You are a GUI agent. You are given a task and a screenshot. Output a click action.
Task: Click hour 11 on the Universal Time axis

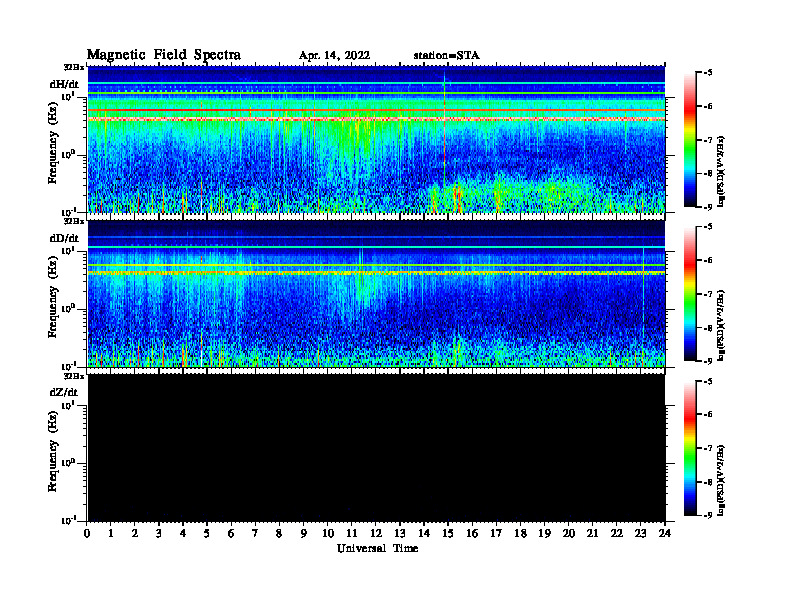[352, 534]
